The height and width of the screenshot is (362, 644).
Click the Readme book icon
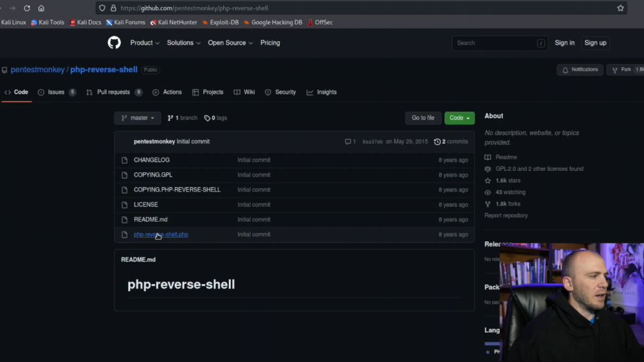pyautogui.click(x=487, y=157)
